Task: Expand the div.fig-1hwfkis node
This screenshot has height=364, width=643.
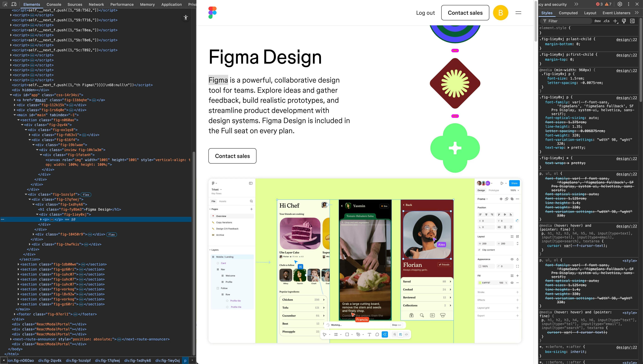Action: coord(30,244)
